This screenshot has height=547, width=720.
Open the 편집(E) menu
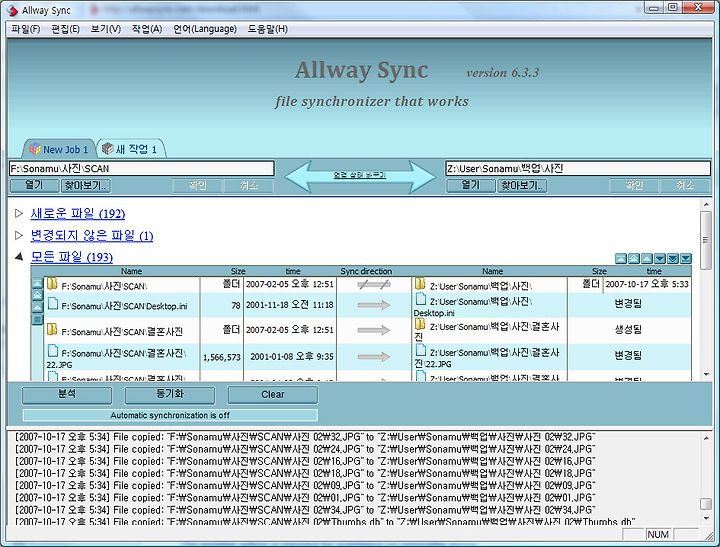[x=65, y=29]
